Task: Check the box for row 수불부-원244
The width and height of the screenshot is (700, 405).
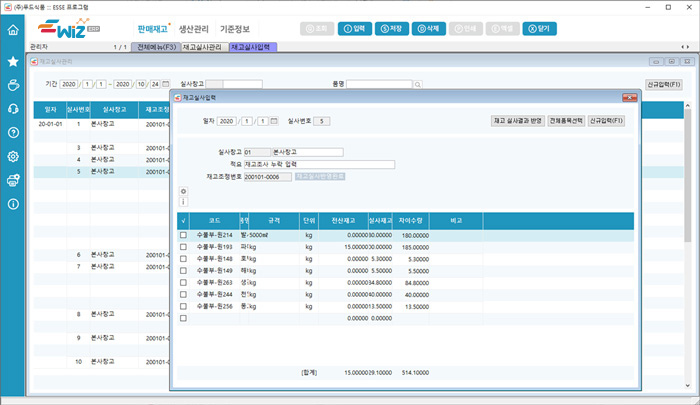Action: coord(183,295)
